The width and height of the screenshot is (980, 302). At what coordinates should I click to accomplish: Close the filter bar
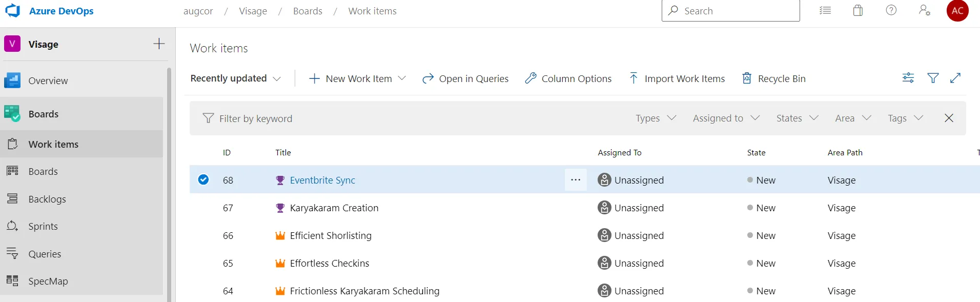[x=948, y=118]
